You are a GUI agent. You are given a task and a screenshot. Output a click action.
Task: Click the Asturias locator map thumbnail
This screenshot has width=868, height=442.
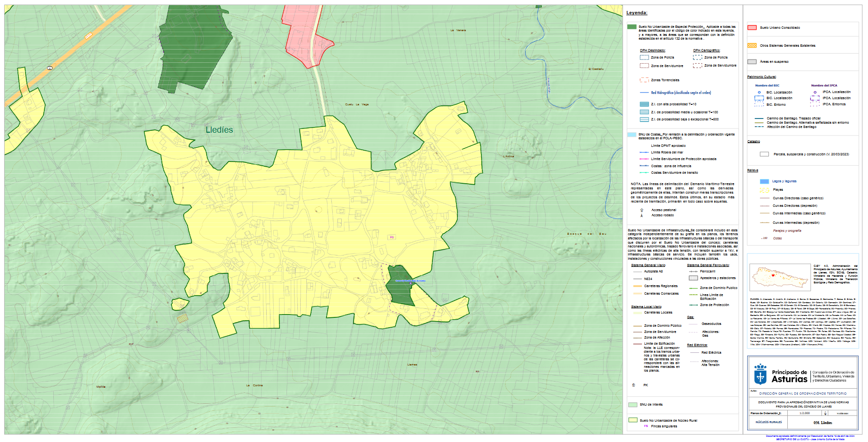tap(779, 277)
